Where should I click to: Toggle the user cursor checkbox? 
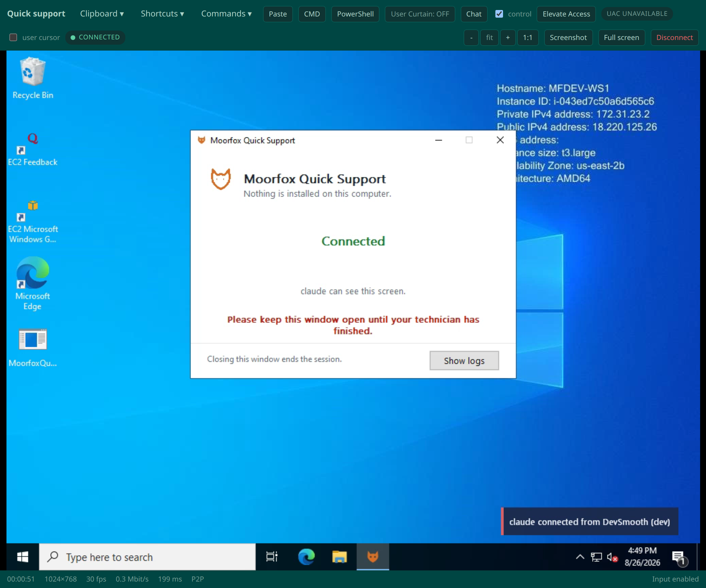[13, 37]
